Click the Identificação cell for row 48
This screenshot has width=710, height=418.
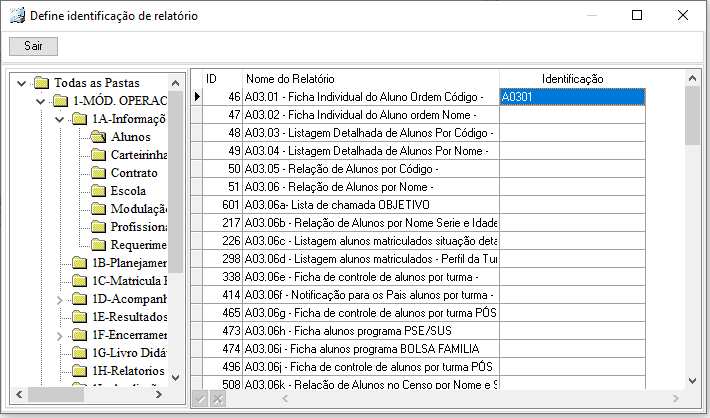pos(572,133)
